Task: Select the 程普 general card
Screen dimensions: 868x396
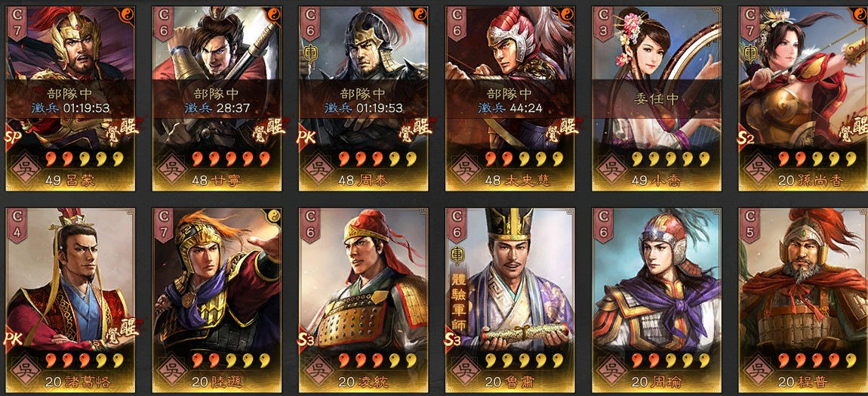Action: point(803,301)
